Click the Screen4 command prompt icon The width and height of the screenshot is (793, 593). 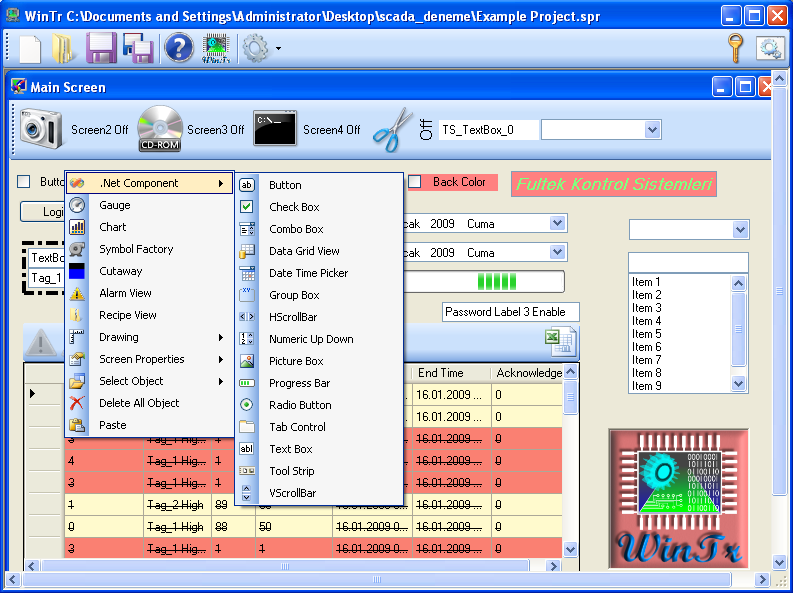tap(275, 129)
